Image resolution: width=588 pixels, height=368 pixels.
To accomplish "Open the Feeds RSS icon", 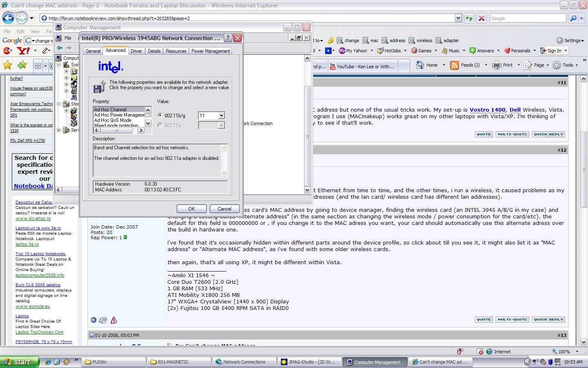I will [x=454, y=65].
